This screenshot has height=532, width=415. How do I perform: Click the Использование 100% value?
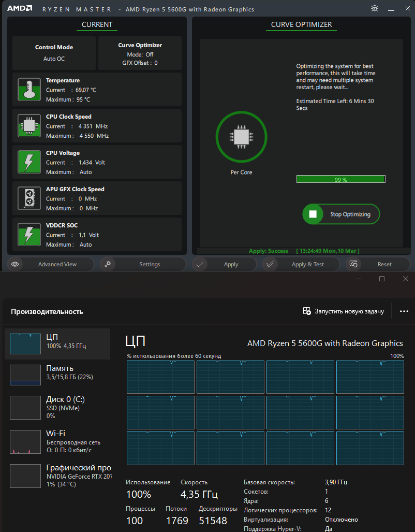coord(139,494)
